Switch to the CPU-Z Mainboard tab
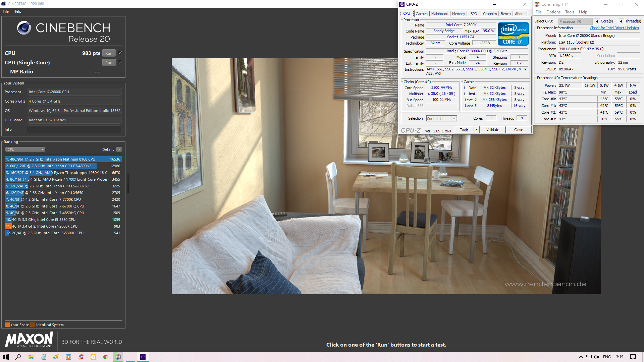 click(x=440, y=14)
